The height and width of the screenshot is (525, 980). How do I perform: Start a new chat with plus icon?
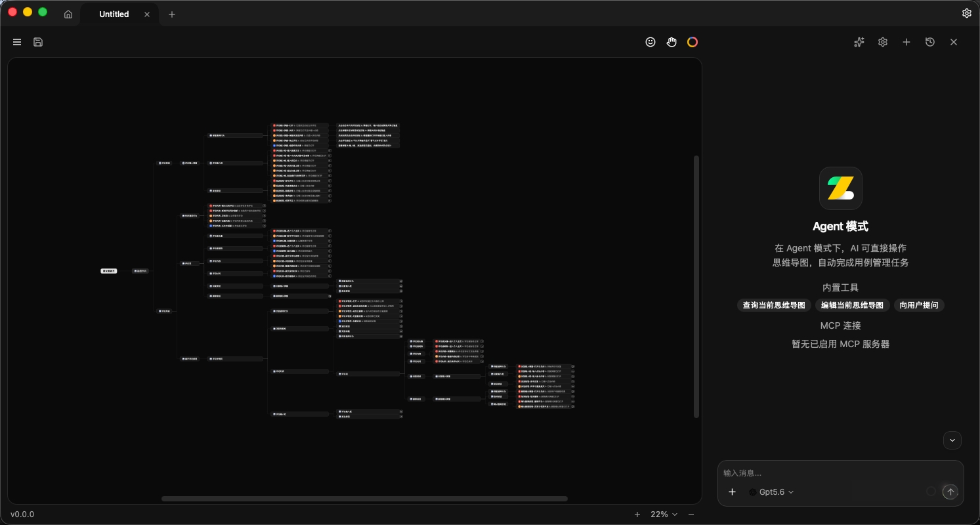(906, 42)
